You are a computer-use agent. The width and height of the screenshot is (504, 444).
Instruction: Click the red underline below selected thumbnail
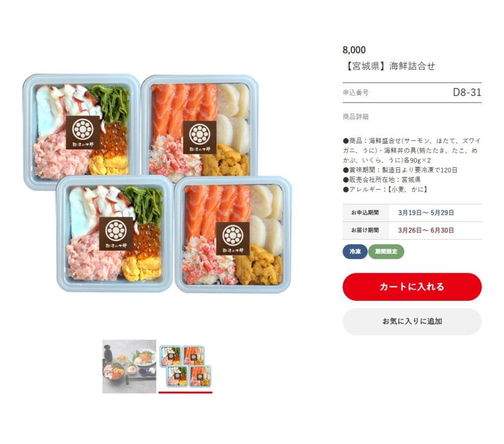(x=186, y=392)
